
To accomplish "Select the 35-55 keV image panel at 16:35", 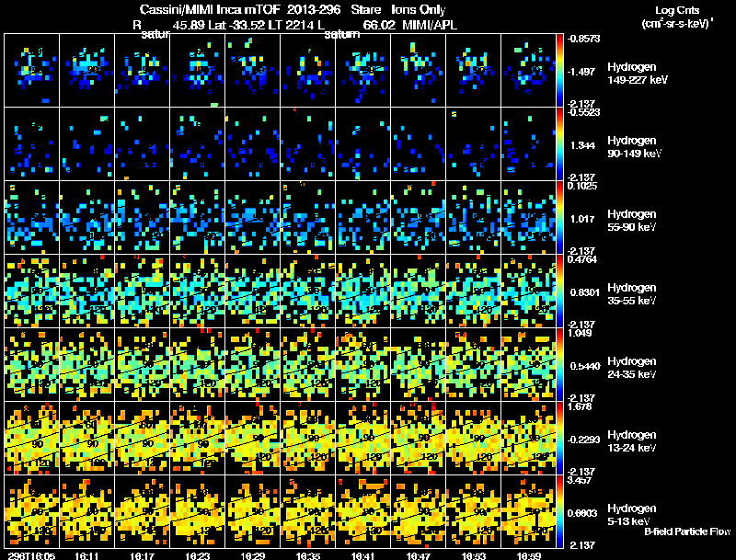I will (308, 291).
